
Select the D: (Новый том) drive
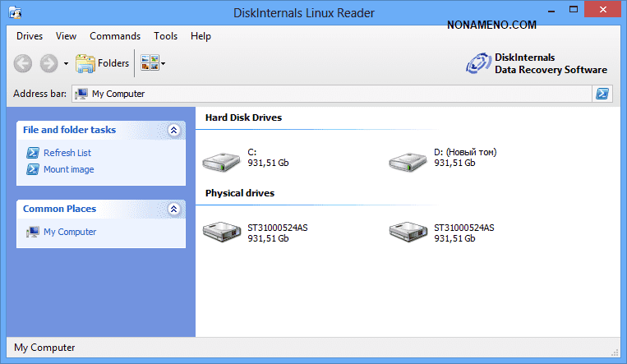click(406, 158)
